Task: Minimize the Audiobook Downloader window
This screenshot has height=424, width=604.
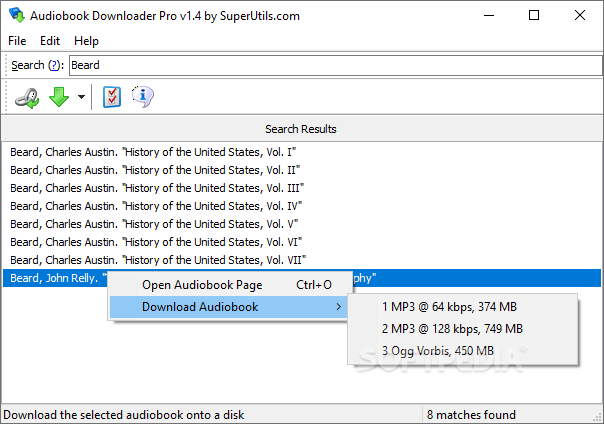Action: tap(489, 15)
